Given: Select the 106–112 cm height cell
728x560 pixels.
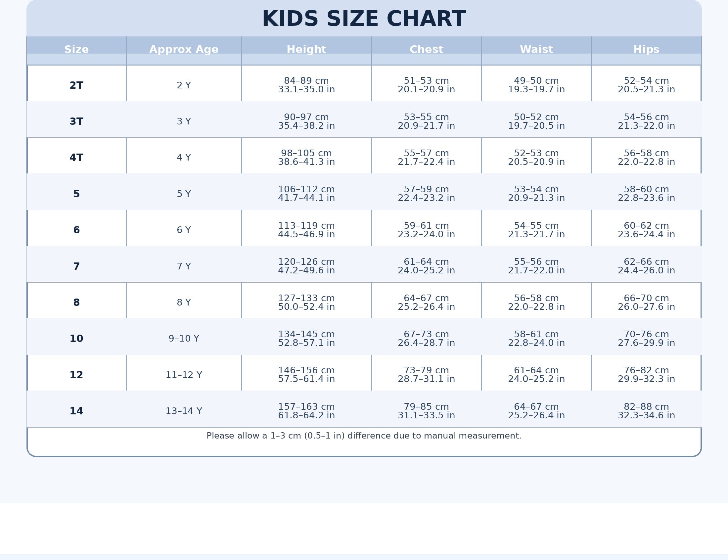Looking at the screenshot, I should point(306,193).
